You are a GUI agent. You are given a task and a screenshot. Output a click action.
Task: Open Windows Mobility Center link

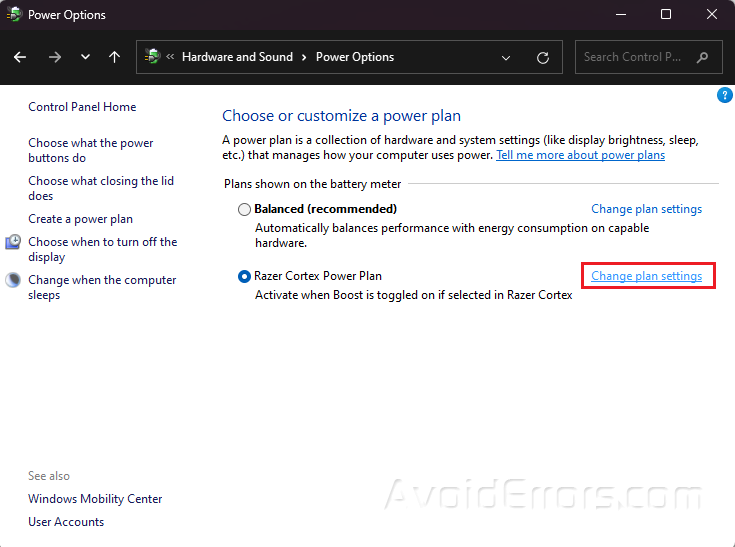95,499
